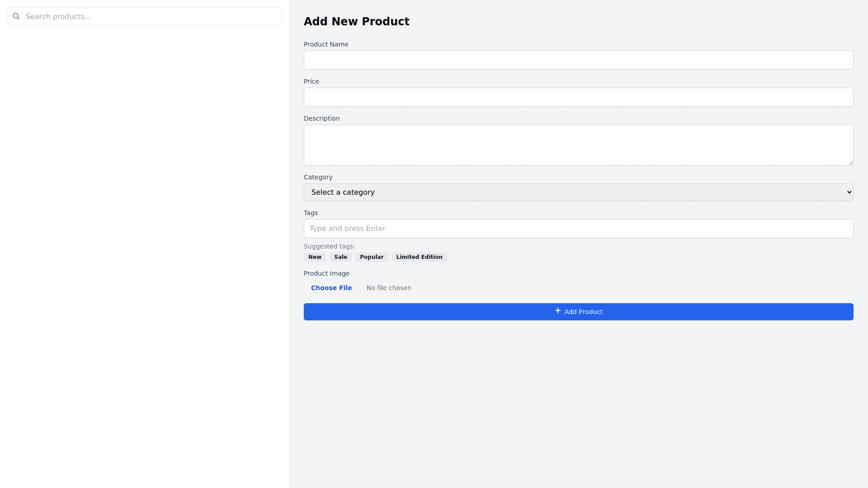Viewport: 868px width, 488px height.
Task: Grab the Description textarea resize handle
Action: pos(850,162)
